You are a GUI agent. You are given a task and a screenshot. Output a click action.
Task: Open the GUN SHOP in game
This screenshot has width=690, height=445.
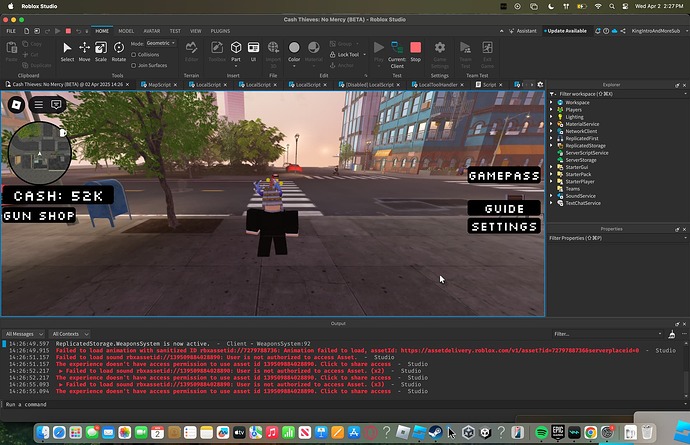pyautogui.click(x=39, y=216)
